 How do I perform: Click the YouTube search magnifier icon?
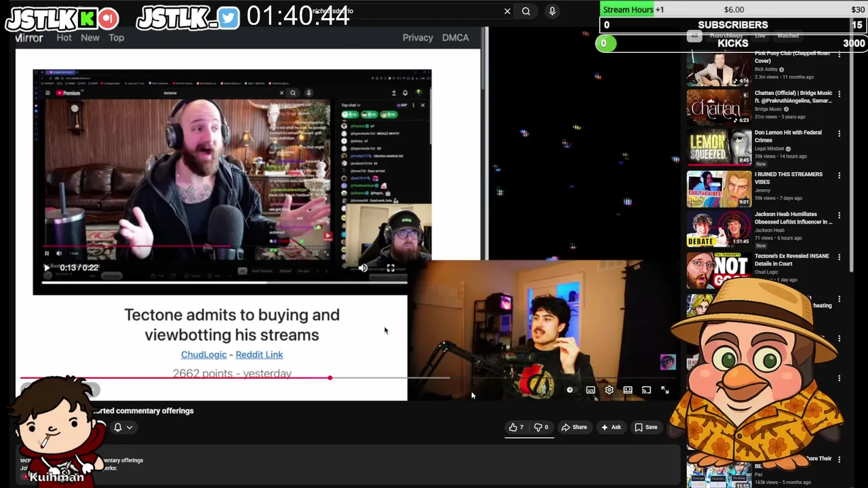click(x=526, y=11)
